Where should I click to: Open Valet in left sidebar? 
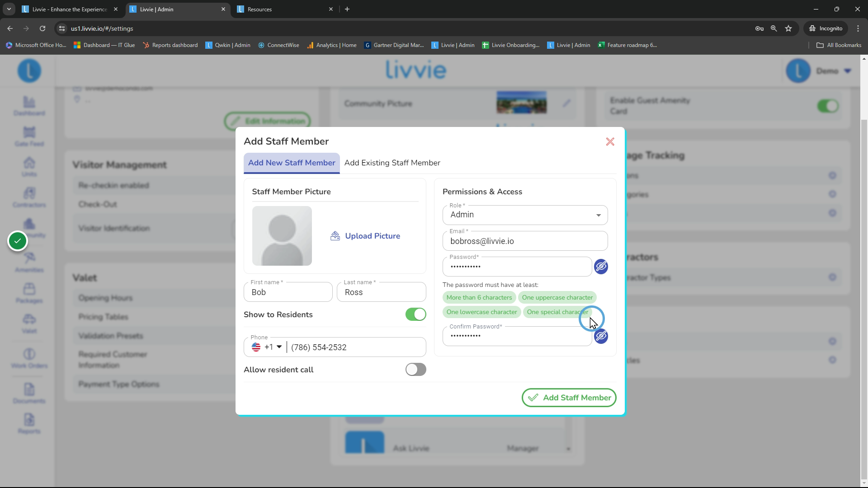pos(29,324)
